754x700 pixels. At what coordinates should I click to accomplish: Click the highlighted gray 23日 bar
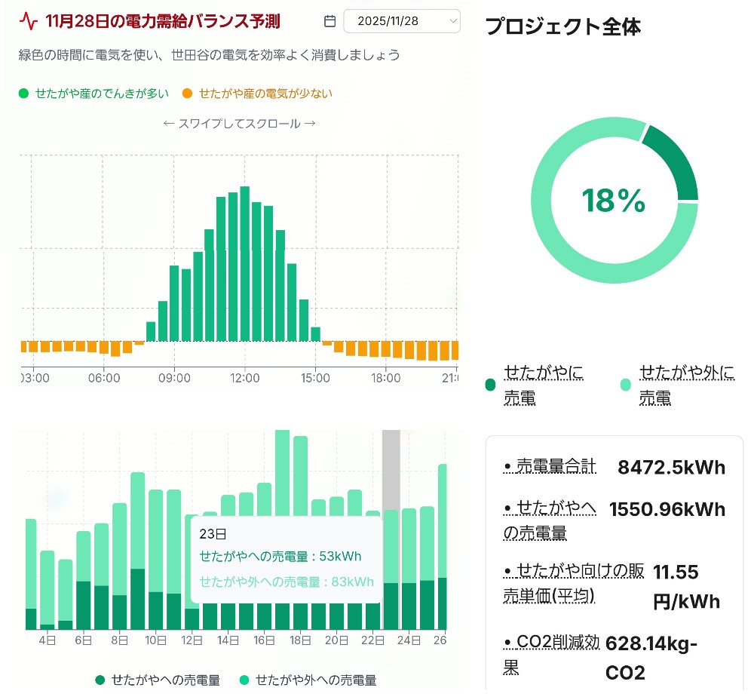point(391,528)
